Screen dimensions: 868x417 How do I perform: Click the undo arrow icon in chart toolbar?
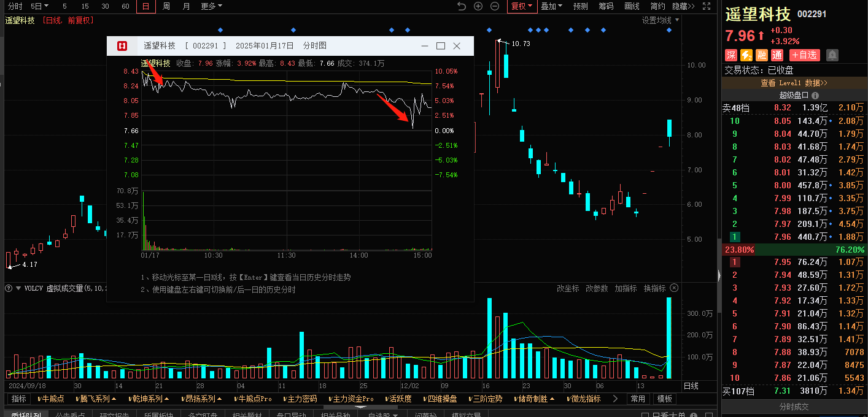[462, 6]
